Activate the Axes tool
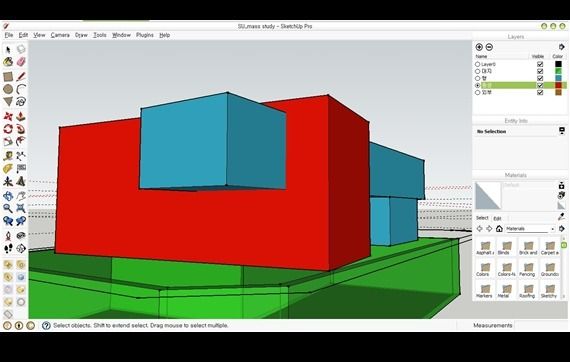This screenshot has height=362, width=570. pyautogui.click(x=8, y=181)
